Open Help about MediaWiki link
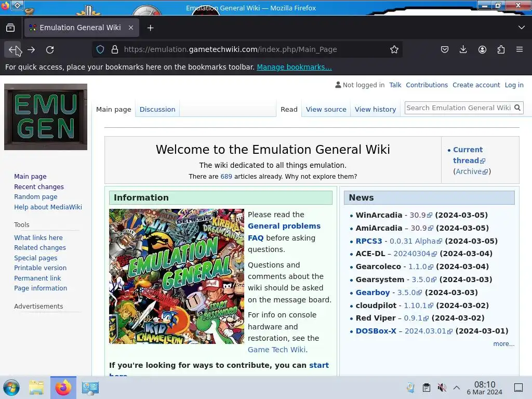This screenshot has width=532, height=399. click(48, 207)
